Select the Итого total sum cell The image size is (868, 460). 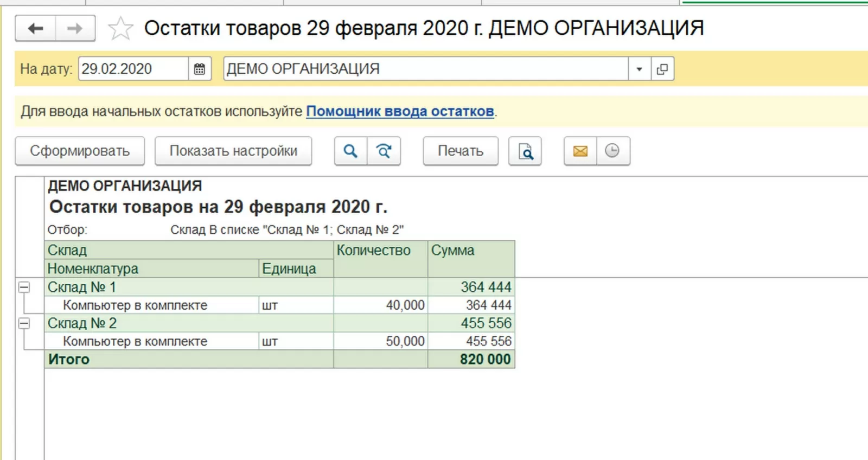pyautogui.click(x=471, y=359)
